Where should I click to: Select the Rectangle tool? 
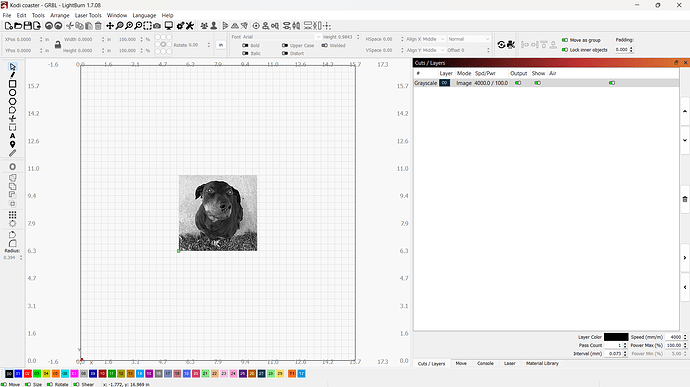(x=12, y=84)
